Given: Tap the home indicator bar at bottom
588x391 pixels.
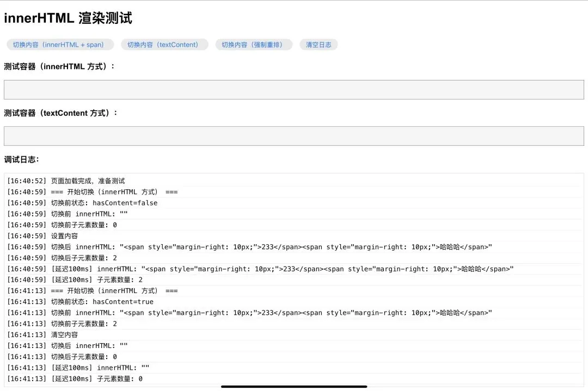Looking at the screenshot, I should (x=294, y=387).
